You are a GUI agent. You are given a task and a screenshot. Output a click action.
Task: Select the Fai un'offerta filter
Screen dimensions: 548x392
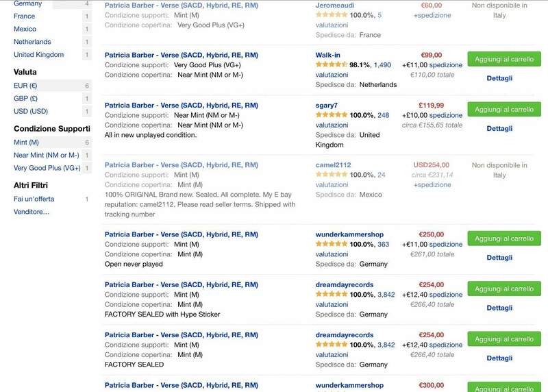coord(34,199)
